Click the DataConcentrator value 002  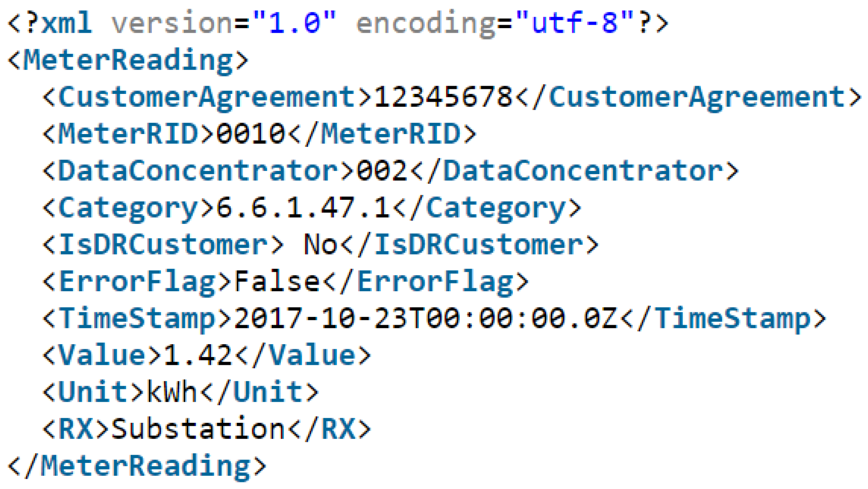pos(382,171)
